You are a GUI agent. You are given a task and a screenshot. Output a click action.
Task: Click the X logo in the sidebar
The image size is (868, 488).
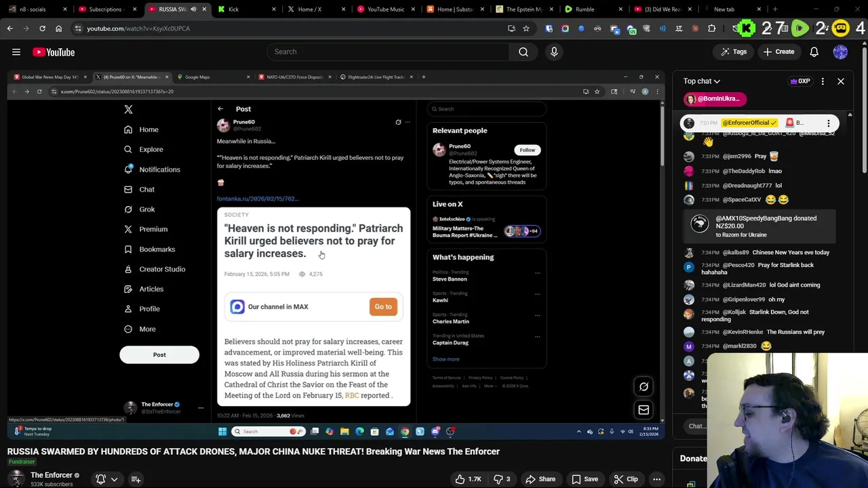[x=128, y=109]
